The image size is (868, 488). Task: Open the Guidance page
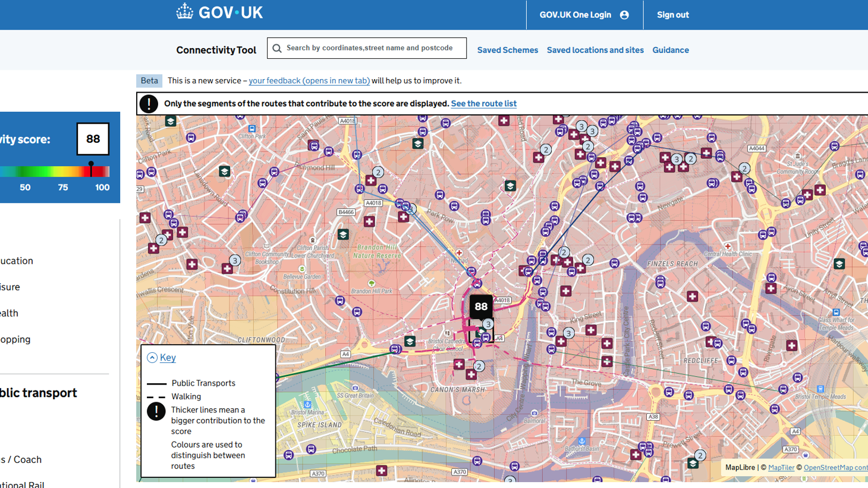click(x=671, y=50)
